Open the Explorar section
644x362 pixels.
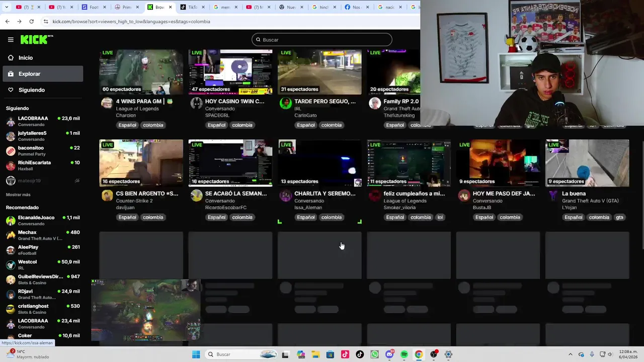(43, 74)
